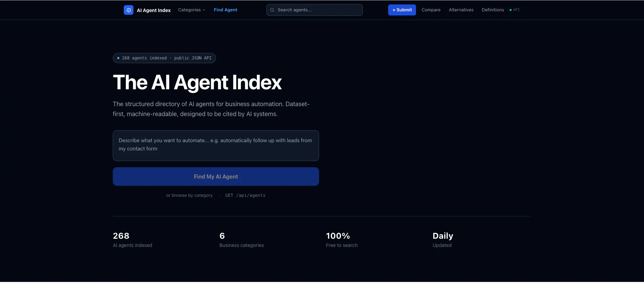This screenshot has height=283, width=644.
Task: Click the + Submit button
Action: [402, 10]
